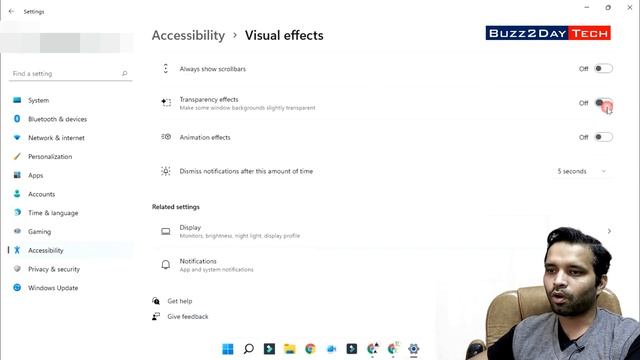This screenshot has width=640, height=360.
Task: Click the Give feedback person icon
Action: pyautogui.click(x=156, y=317)
